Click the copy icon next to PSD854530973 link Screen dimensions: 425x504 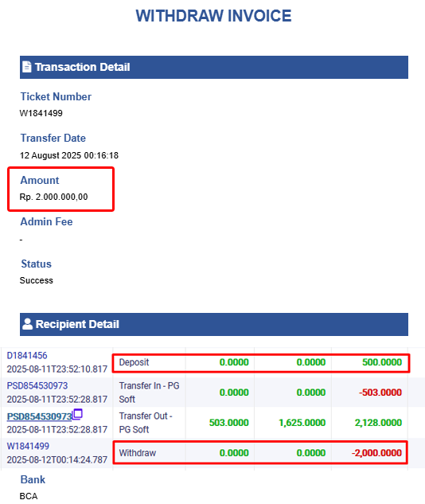77,414
